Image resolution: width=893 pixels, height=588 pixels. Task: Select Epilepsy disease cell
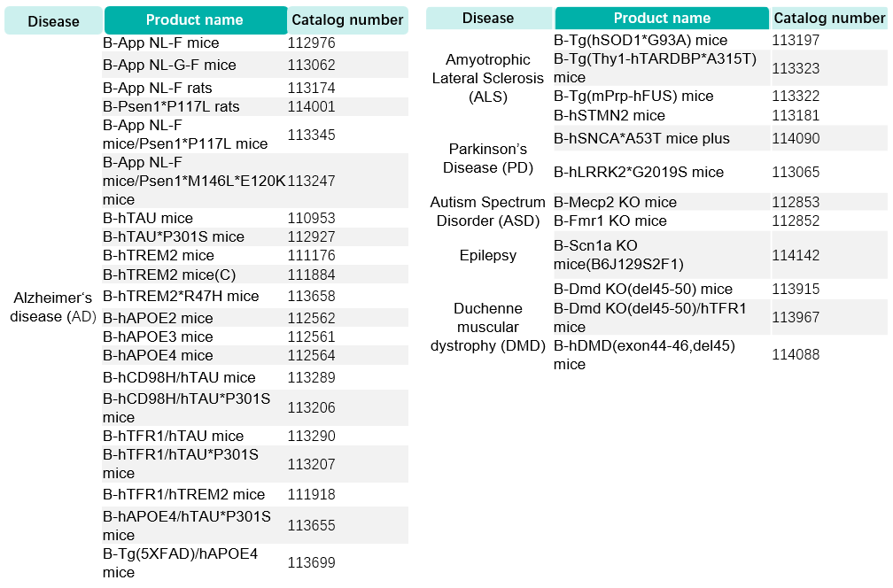488,255
